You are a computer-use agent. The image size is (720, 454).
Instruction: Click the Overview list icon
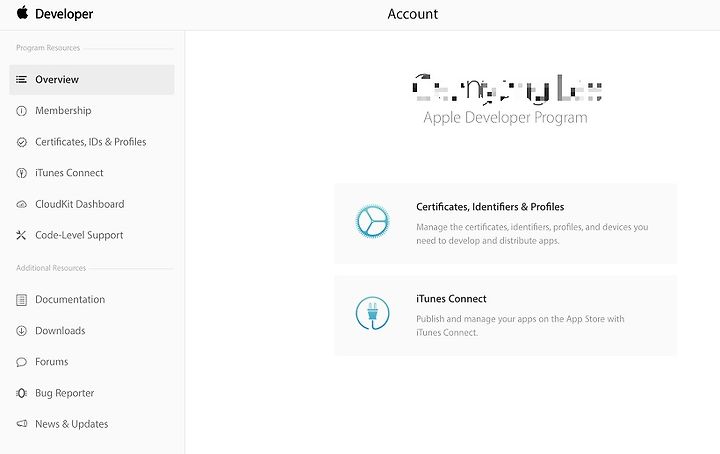tap(21, 79)
